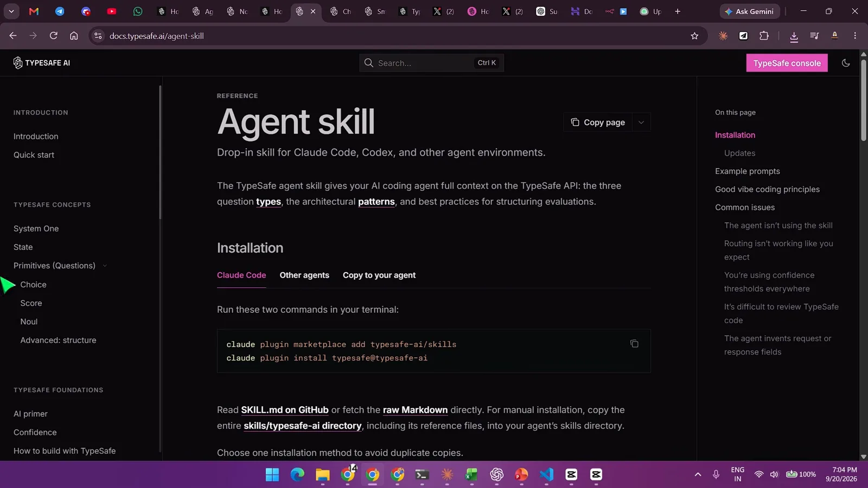Follow the 'types' link

[269, 202]
